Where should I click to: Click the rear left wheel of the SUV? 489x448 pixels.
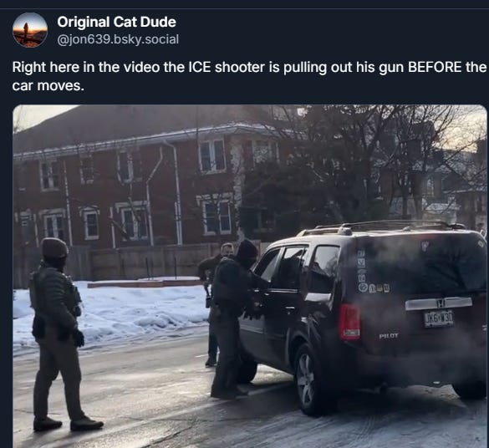pos(308,379)
